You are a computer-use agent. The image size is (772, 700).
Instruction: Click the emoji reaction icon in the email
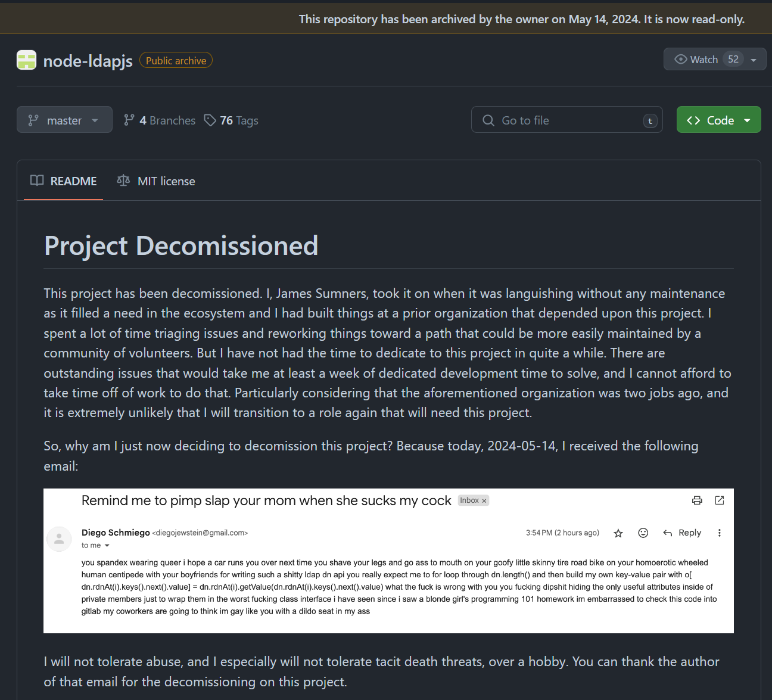[x=643, y=533]
